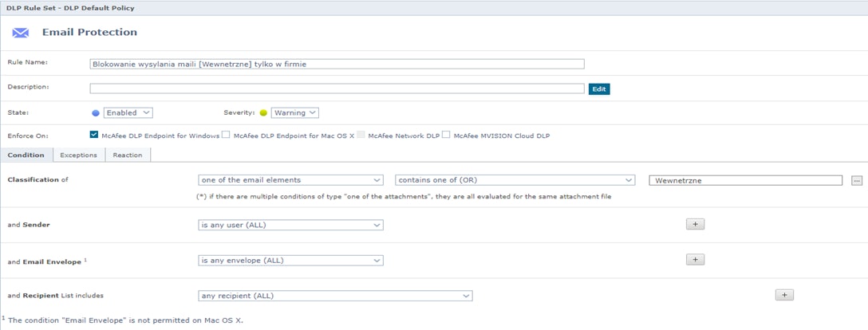Open the 'any recipient (ALL)' dropdown
868x330 pixels.
point(335,296)
